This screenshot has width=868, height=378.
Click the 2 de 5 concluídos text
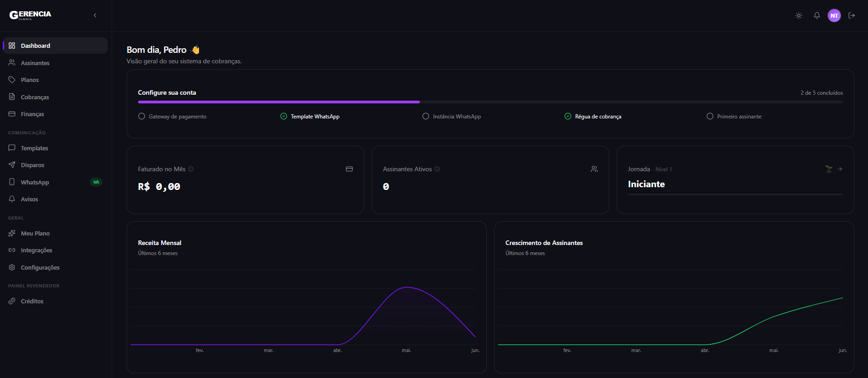tap(822, 93)
